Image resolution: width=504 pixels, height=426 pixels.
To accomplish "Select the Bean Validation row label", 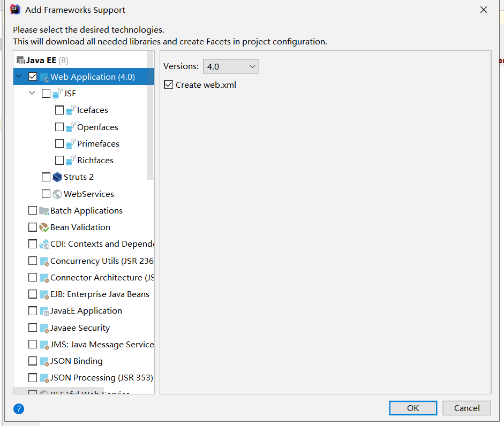I will 80,227.
